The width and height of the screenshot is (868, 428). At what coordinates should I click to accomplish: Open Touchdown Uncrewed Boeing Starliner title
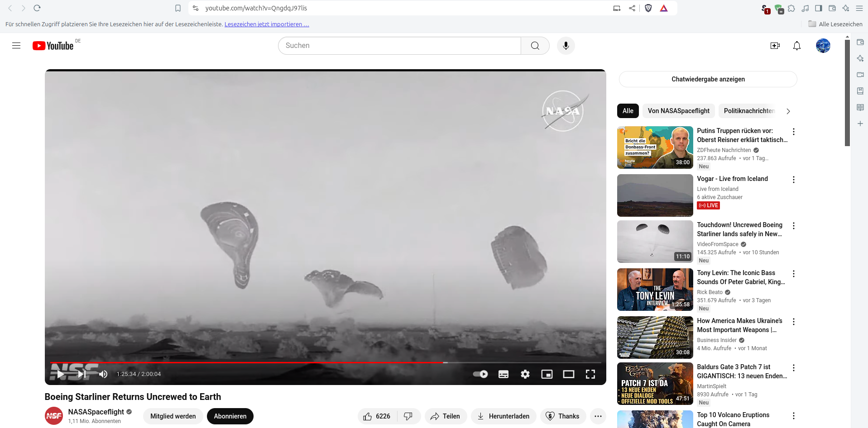[740, 229]
